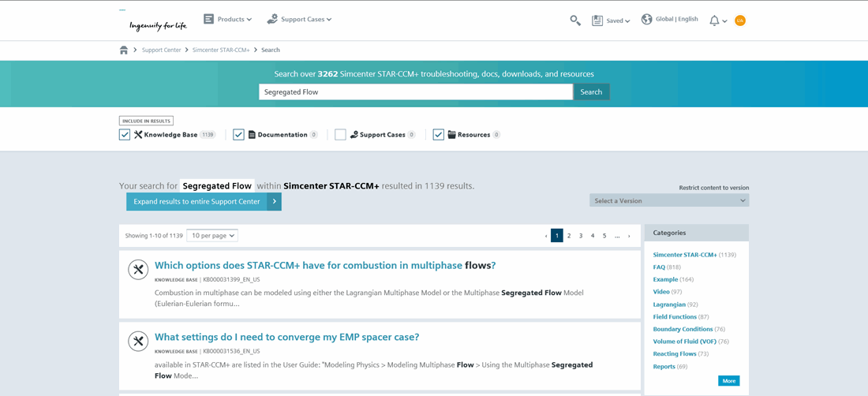Filter by FAQ category
The height and width of the screenshot is (396, 868).
pos(660,267)
